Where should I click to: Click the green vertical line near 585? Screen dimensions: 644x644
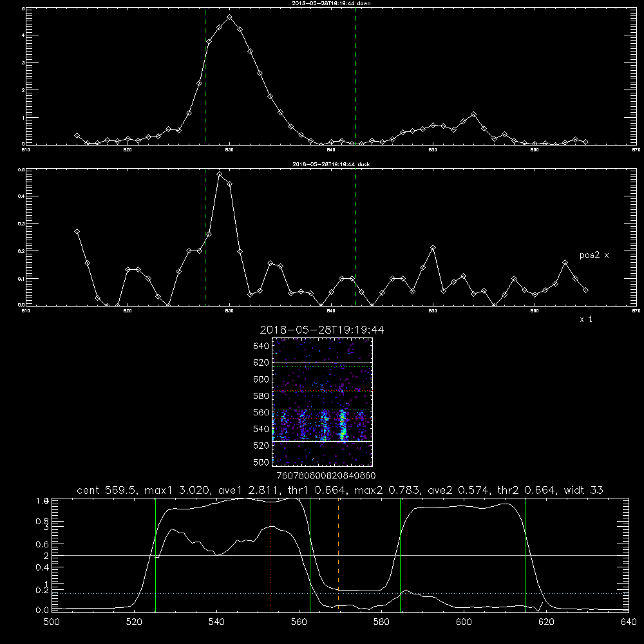[400, 554]
